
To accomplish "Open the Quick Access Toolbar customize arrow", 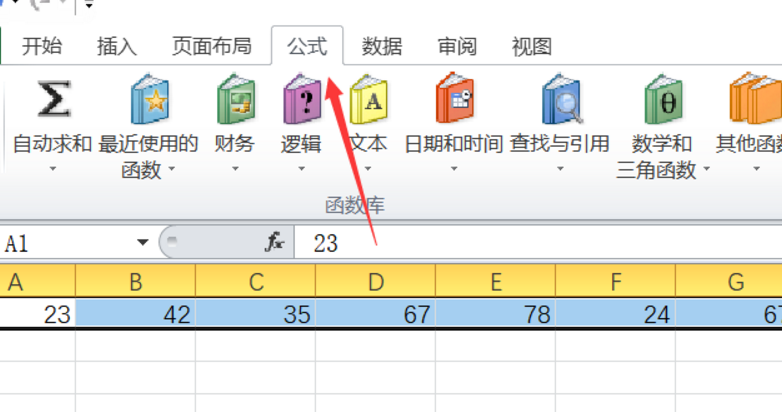I will pos(89,5).
